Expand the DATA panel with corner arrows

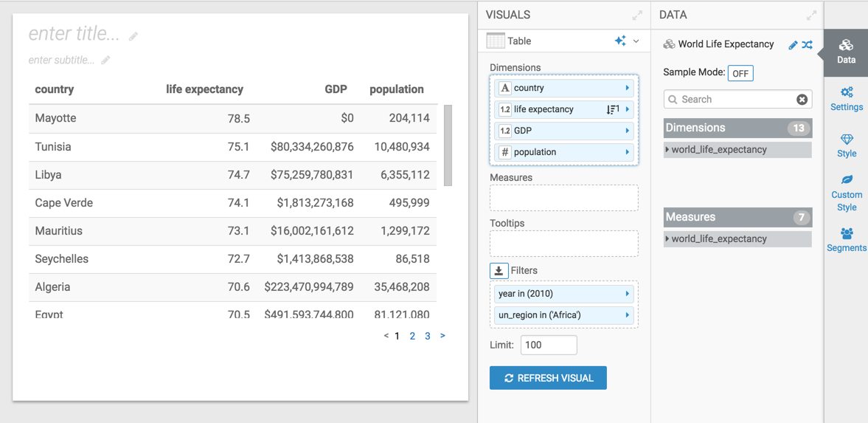811,16
